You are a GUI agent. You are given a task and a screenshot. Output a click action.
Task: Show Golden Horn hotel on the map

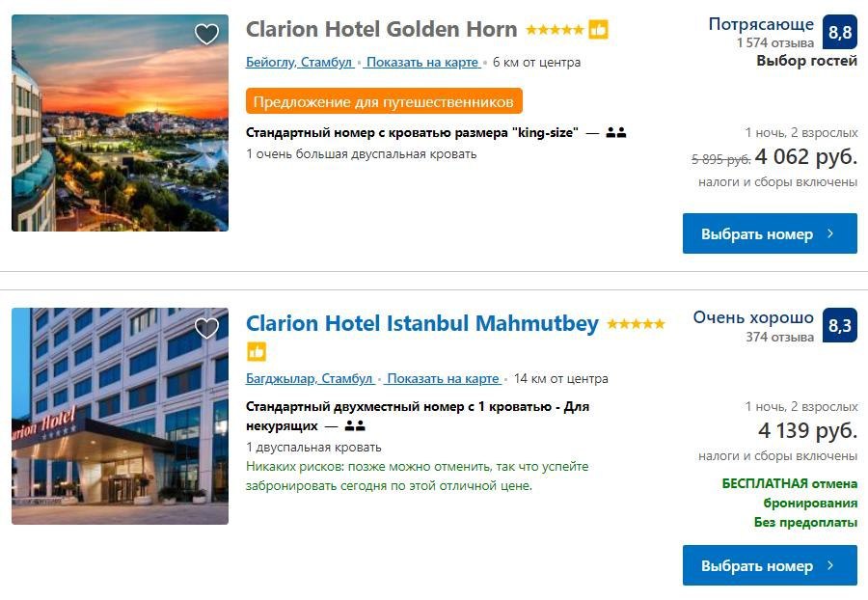click(422, 63)
